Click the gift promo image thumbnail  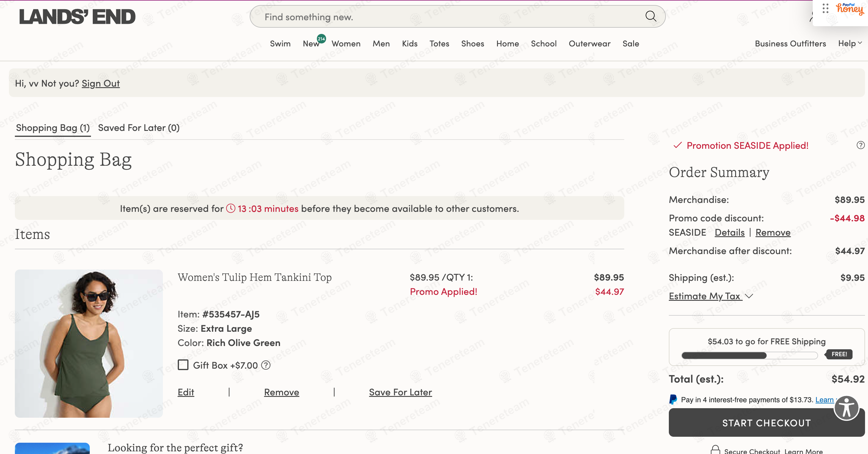tap(52, 448)
